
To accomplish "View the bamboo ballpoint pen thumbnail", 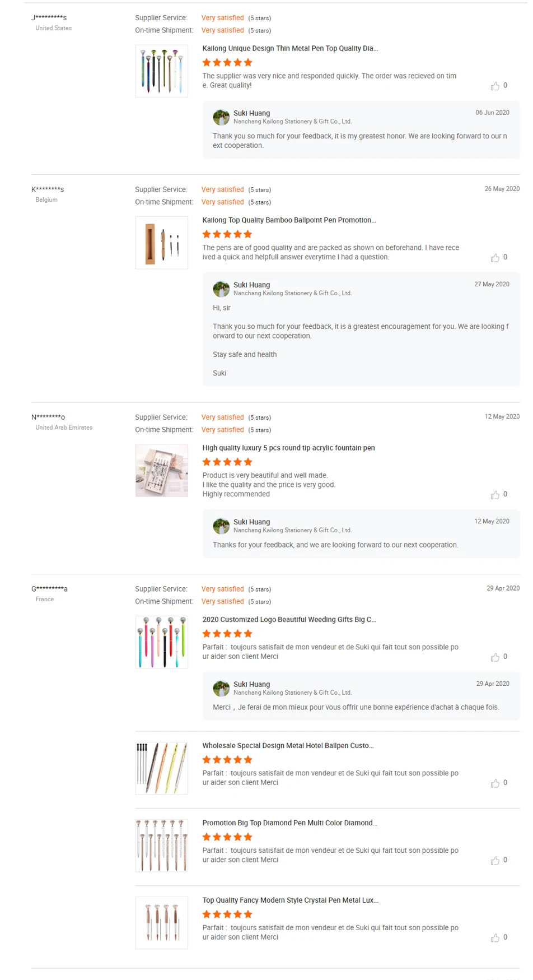I will click(162, 243).
